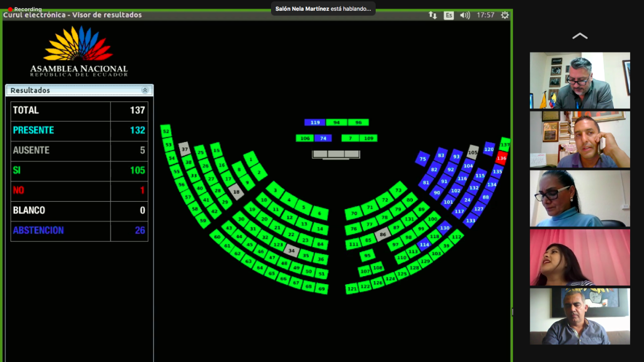The height and width of the screenshot is (362, 644).
Task: Open the Es keyboard language indicator
Action: click(x=449, y=15)
